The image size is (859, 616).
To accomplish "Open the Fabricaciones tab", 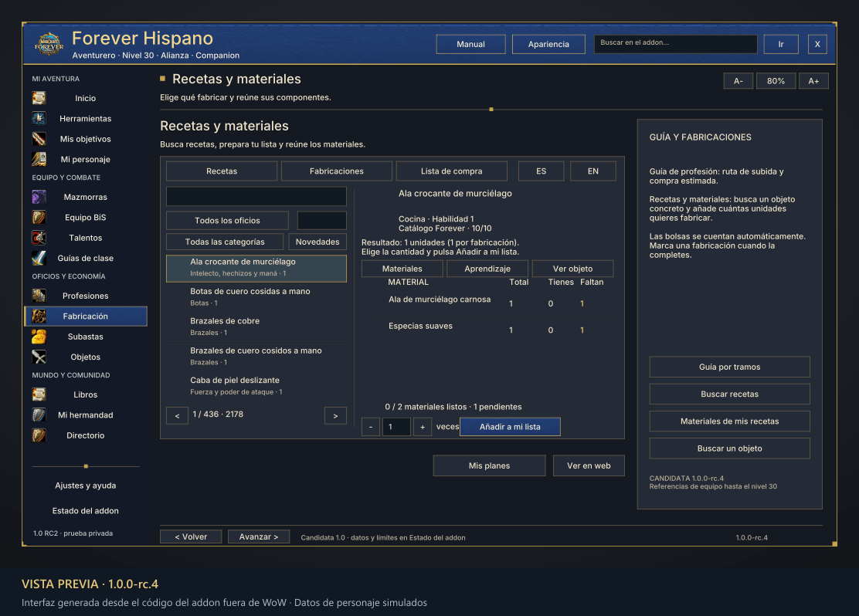I will click(336, 171).
